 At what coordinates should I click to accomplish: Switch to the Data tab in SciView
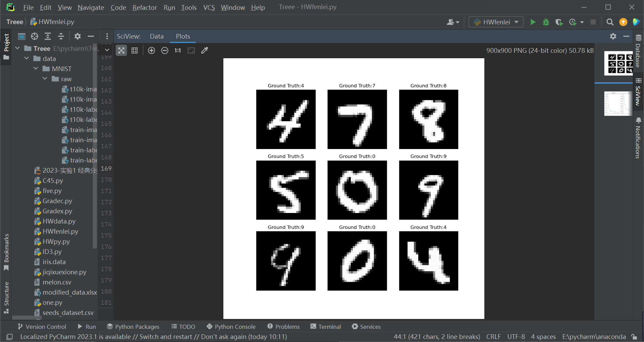(157, 36)
